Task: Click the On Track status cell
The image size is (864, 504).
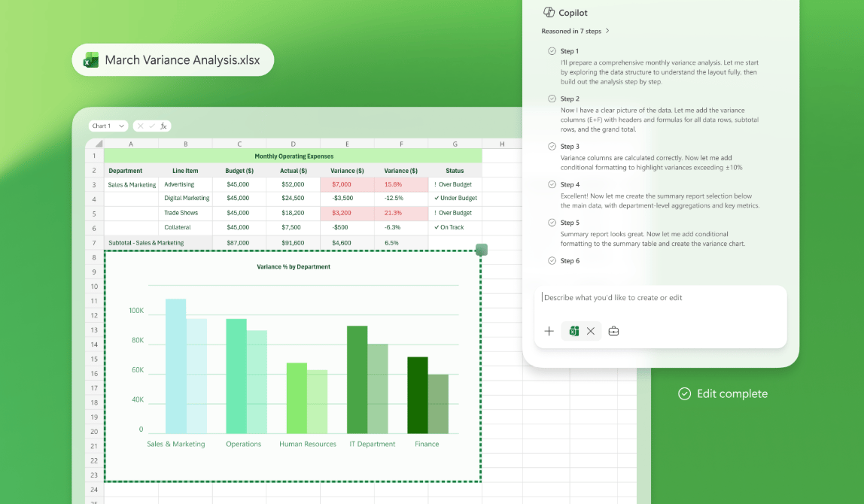Action: [x=455, y=227]
